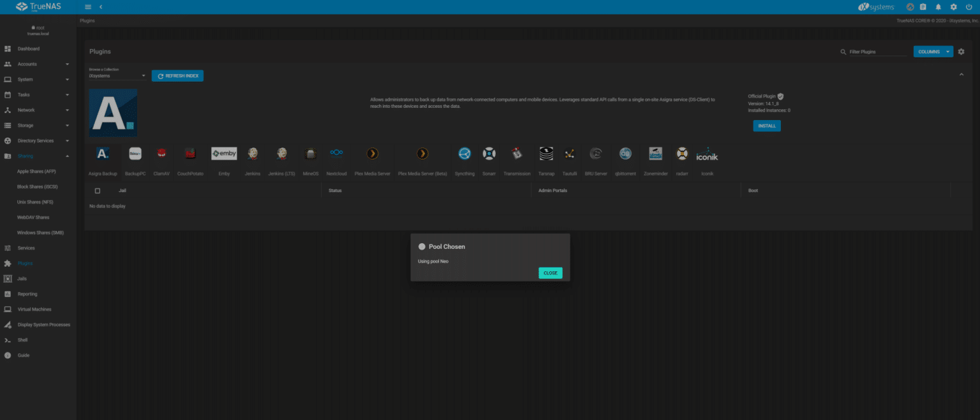Pick the MineOS plugin

click(x=311, y=153)
